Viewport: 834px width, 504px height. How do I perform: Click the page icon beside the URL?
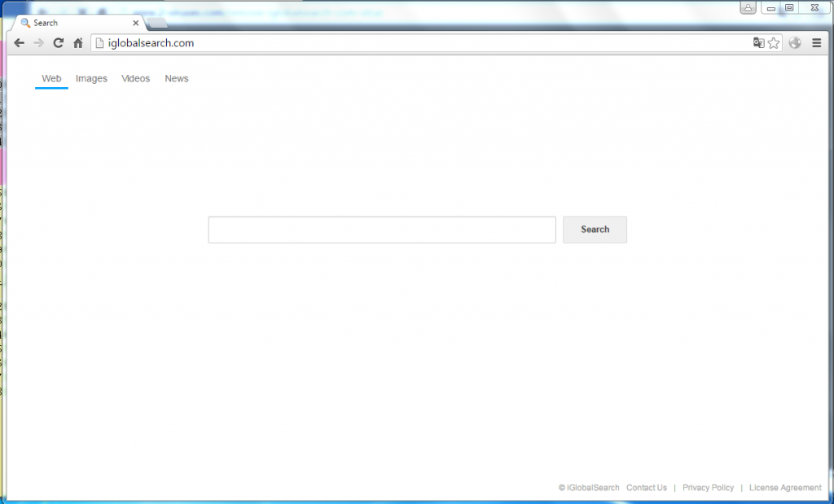(99, 43)
